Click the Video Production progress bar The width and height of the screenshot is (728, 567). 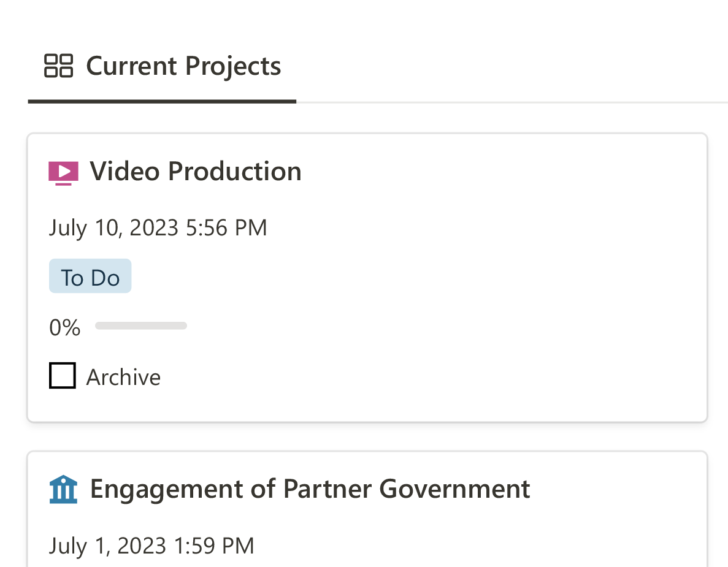pos(141,326)
